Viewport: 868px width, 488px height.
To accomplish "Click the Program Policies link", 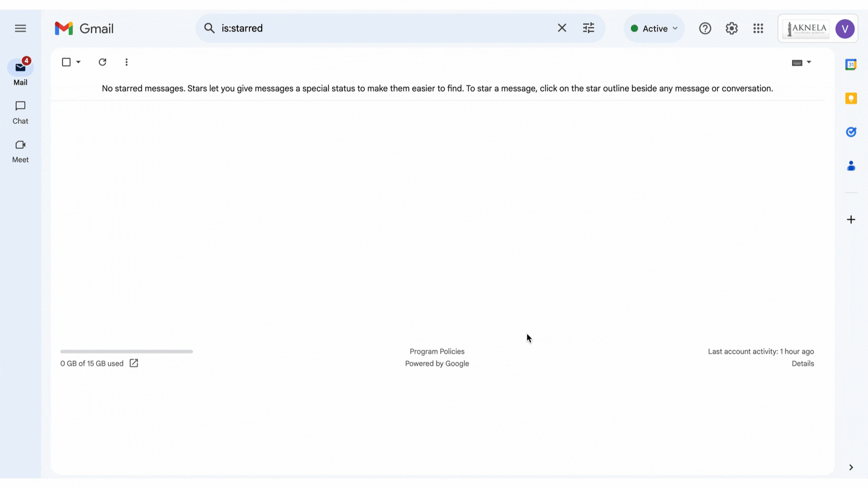I will pos(437,351).
